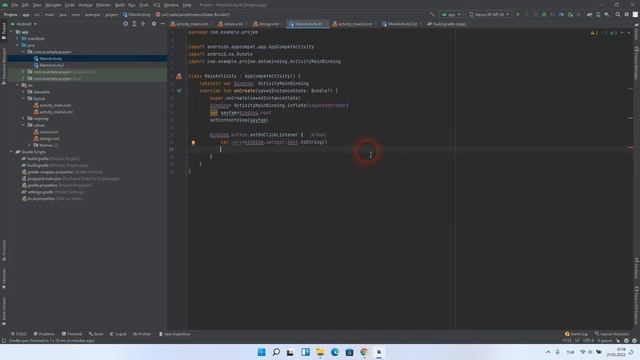Viewport: 640px width, 360px height.
Task: Collapse the Gradle Scripts node
Action: pyautogui.click(x=11, y=152)
